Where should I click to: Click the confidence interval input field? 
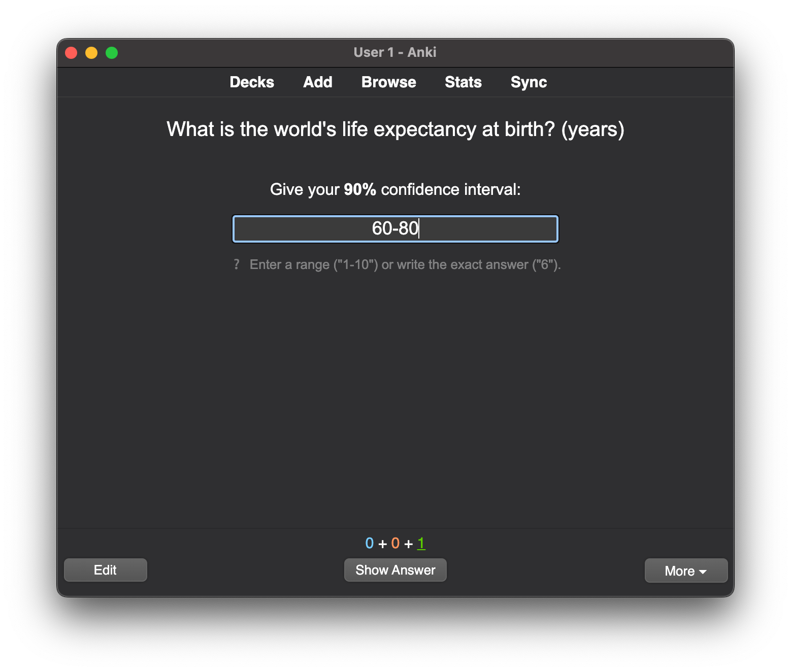[x=395, y=229]
